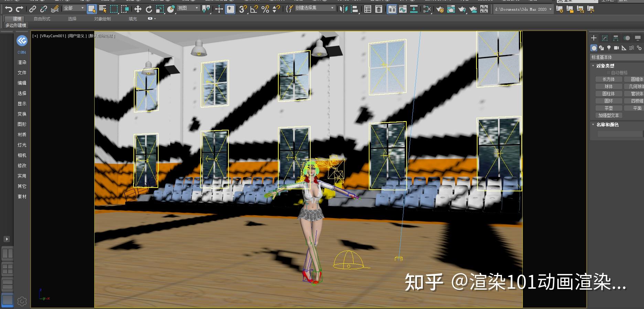Open the 相机 menu in left sidebar

[22, 155]
